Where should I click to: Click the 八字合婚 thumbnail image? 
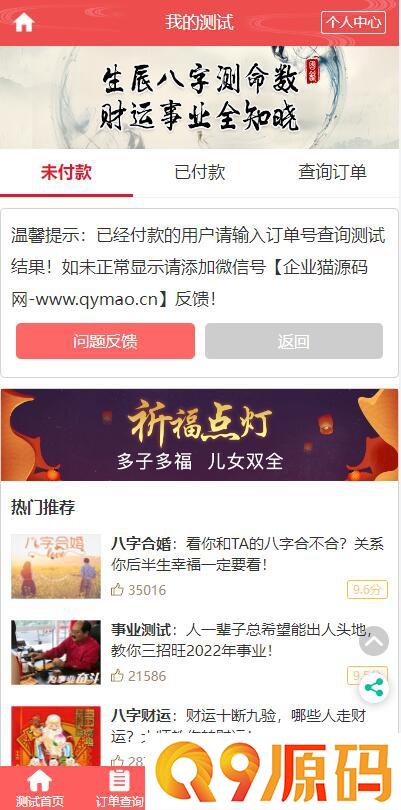[56, 566]
